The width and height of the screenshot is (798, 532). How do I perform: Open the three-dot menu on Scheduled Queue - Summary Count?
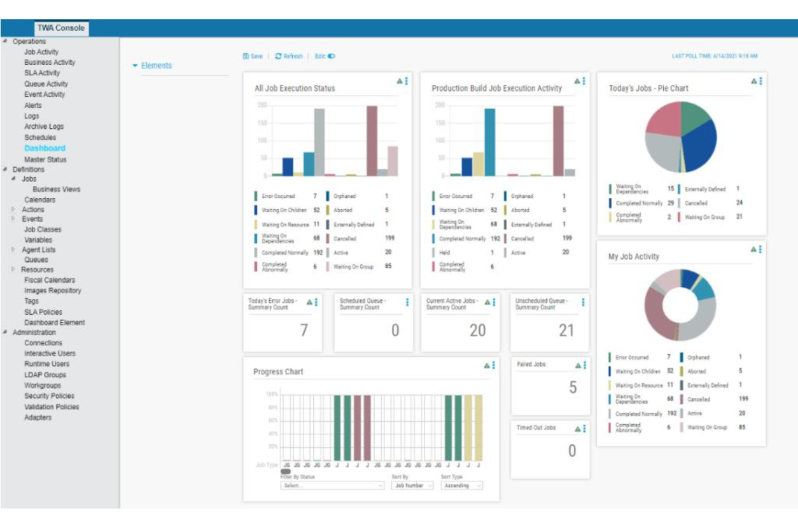[407, 302]
